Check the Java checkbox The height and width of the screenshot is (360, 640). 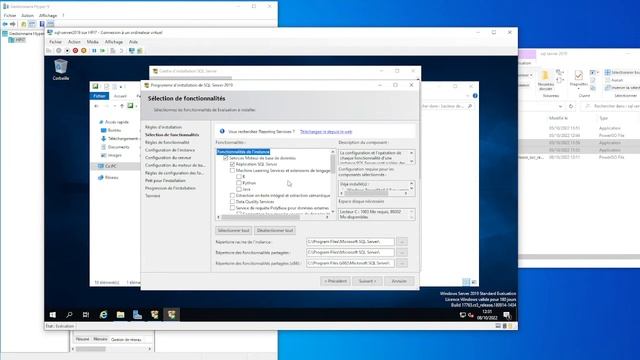pos(239,189)
